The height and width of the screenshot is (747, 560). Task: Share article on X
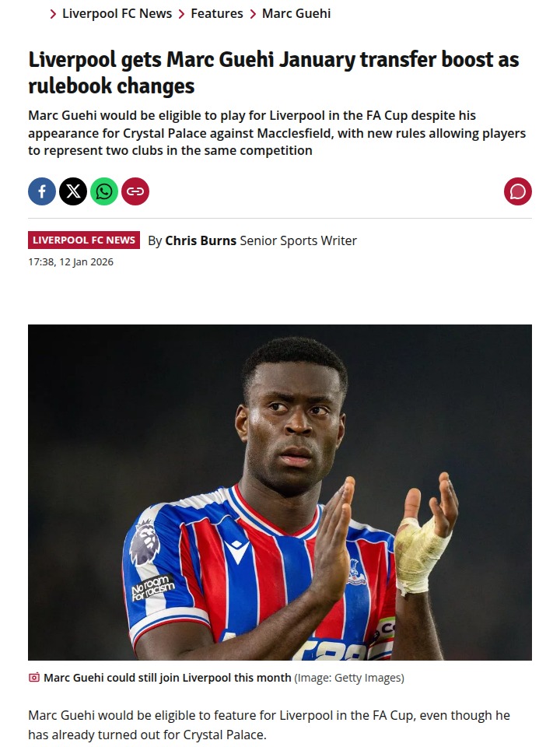tap(73, 191)
